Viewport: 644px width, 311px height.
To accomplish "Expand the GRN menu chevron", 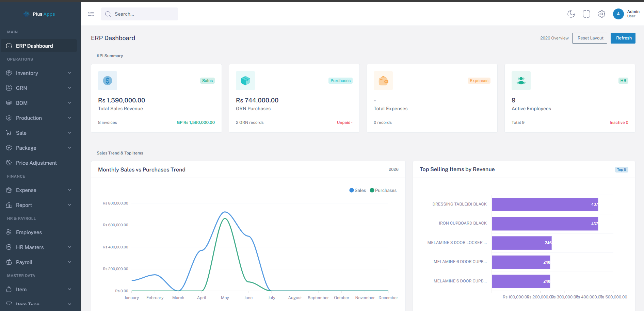I will click(x=69, y=88).
